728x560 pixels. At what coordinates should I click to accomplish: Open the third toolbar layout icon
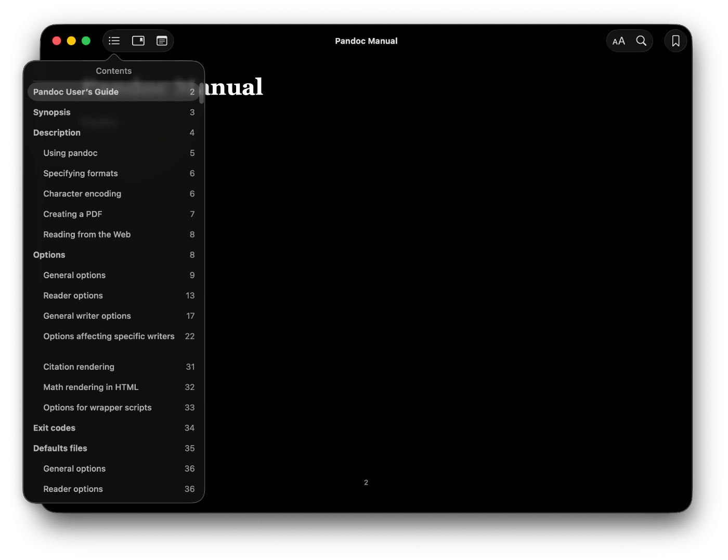click(162, 41)
